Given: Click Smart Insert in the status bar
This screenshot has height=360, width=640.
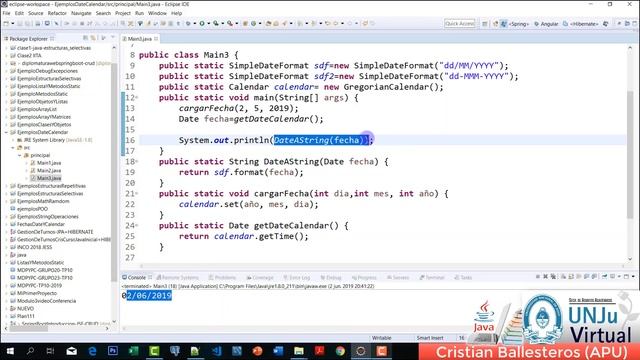Looking at the screenshot, I should (430, 338).
